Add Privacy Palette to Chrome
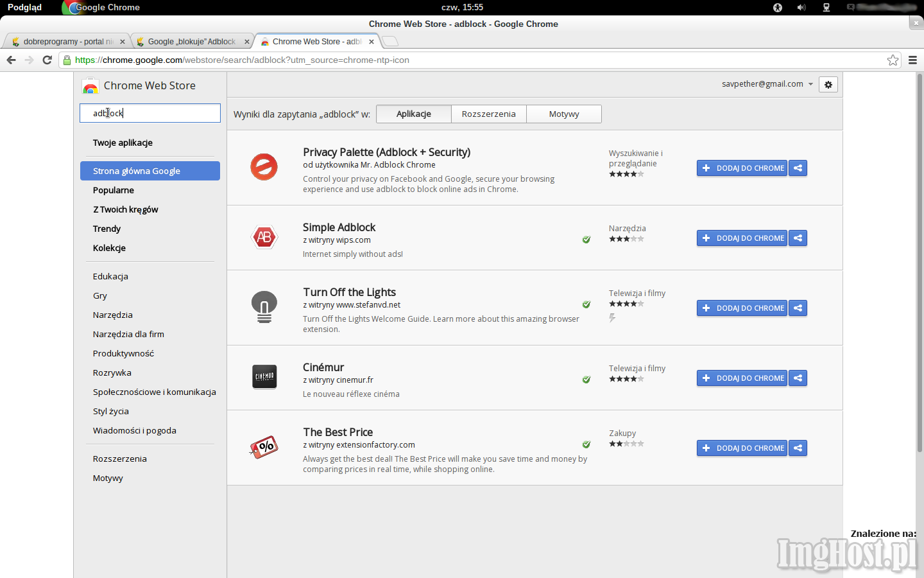Viewport: 924px width, 578px height. tap(742, 168)
